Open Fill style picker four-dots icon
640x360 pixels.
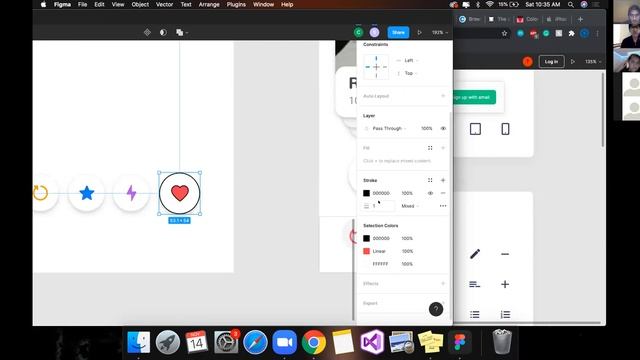(x=430, y=148)
